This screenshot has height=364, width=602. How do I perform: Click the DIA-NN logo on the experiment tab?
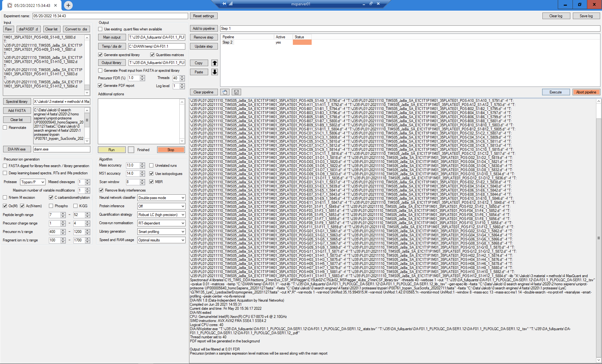pyautogui.click(x=9, y=5)
